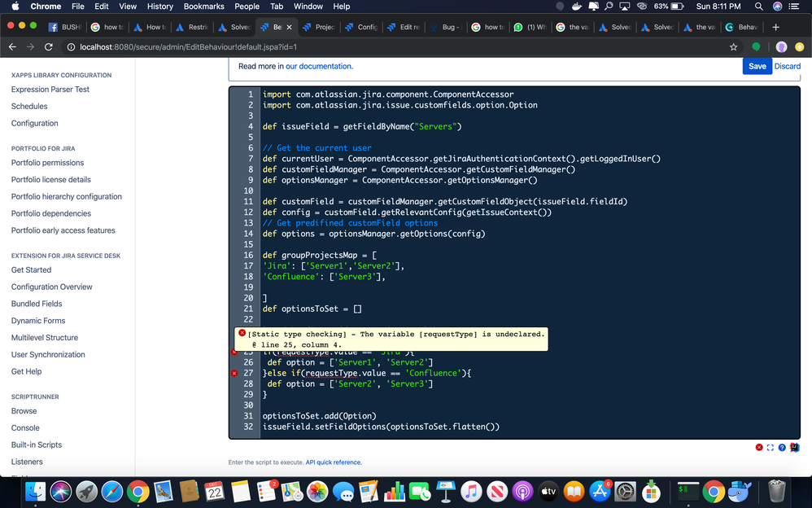Image resolution: width=812 pixels, height=508 pixels.
Task: Open Spotlight search in the menu bar
Action: pos(758,7)
